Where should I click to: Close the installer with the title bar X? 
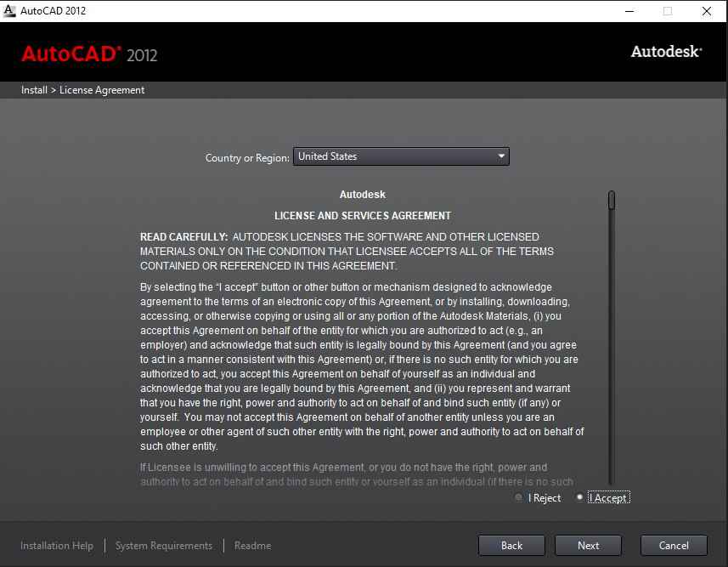pos(706,11)
